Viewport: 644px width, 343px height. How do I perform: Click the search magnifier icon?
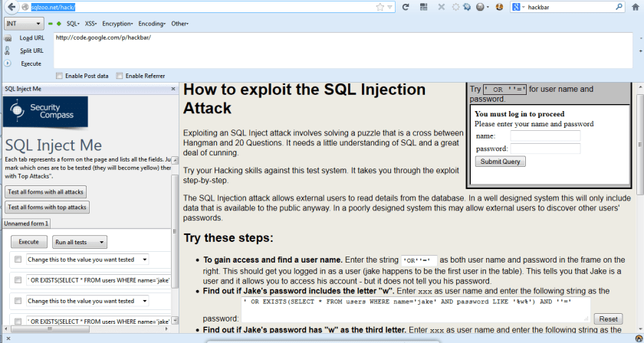(x=619, y=7)
